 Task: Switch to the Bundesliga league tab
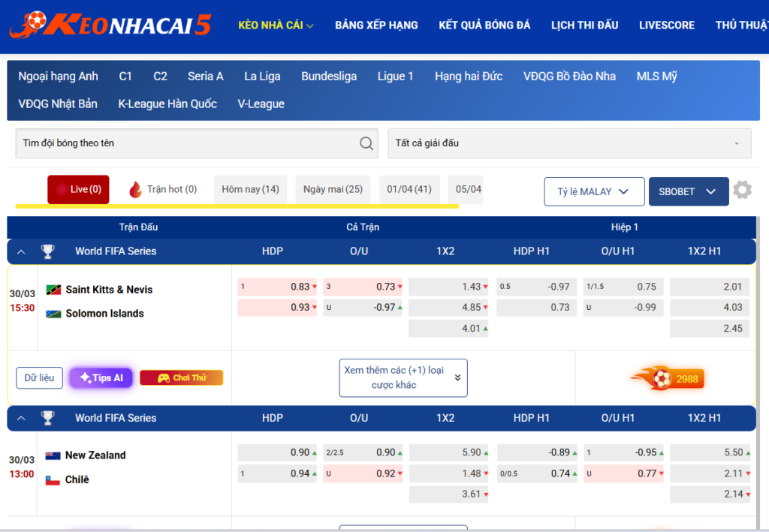click(328, 76)
